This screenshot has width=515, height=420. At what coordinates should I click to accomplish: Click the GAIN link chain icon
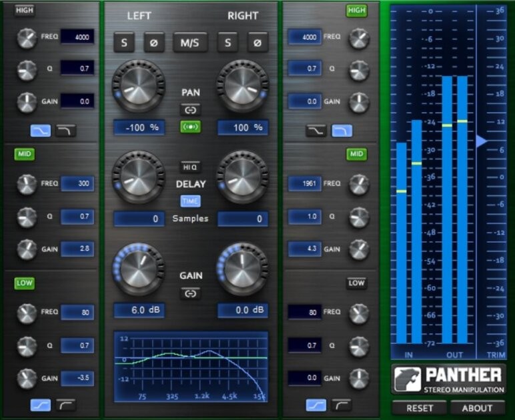click(x=191, y=293)
